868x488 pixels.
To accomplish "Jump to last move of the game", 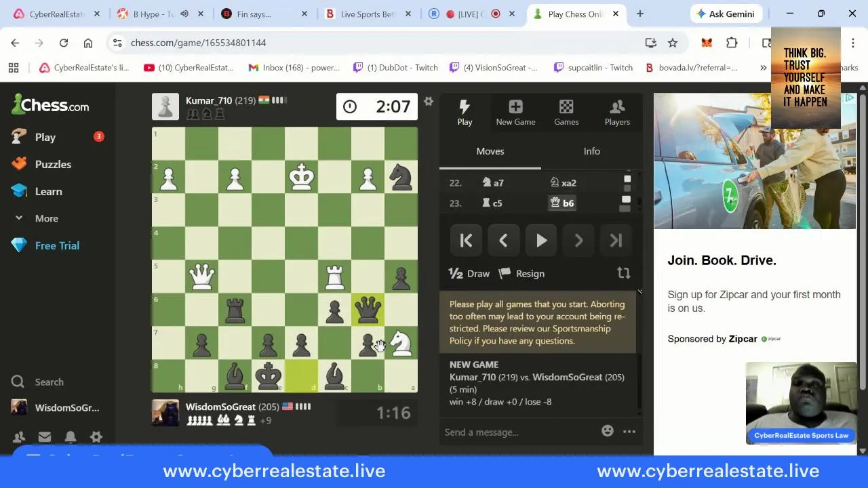I will pyautogui.click(x=616, y=240).
